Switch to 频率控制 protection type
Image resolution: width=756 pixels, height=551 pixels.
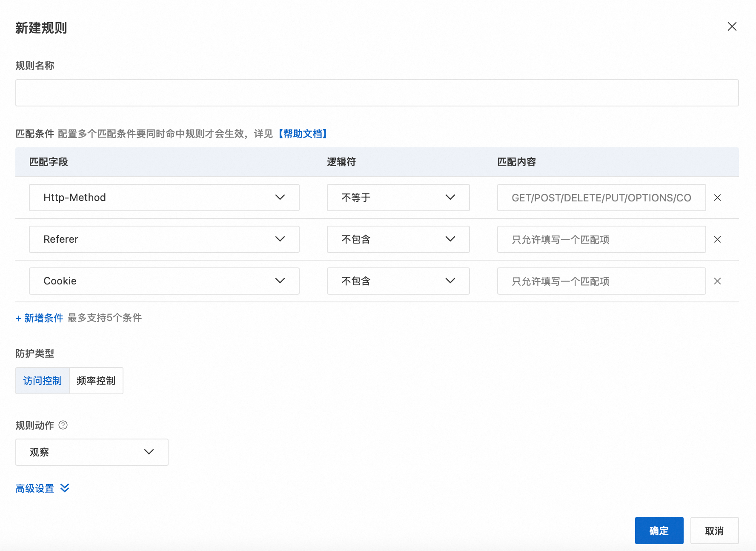tap(96, 381)
